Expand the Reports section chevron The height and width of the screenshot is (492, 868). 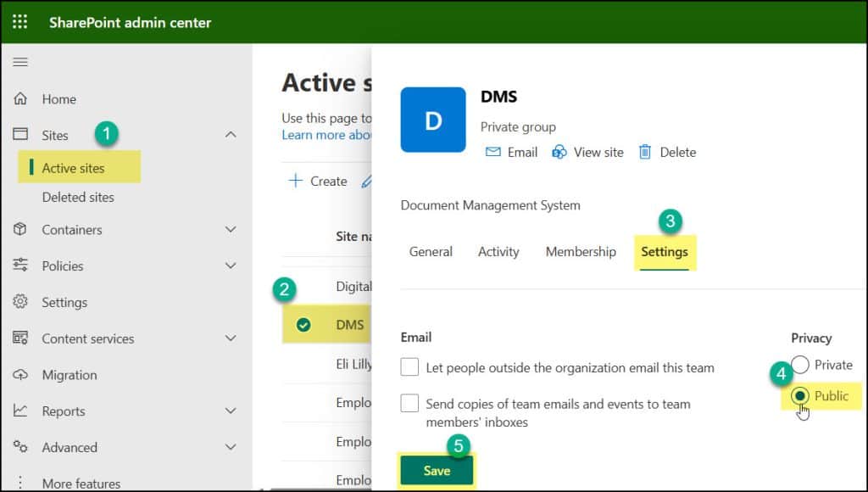coord(231,411)
